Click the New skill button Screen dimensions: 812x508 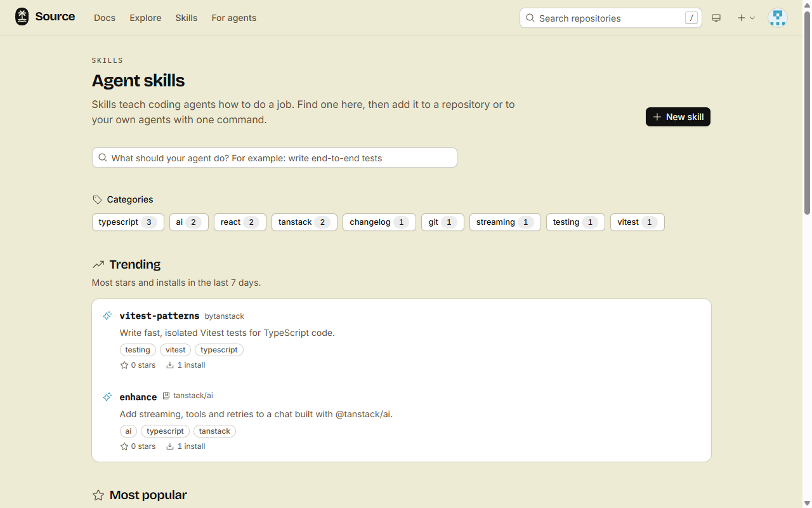(x=678, y=117)
